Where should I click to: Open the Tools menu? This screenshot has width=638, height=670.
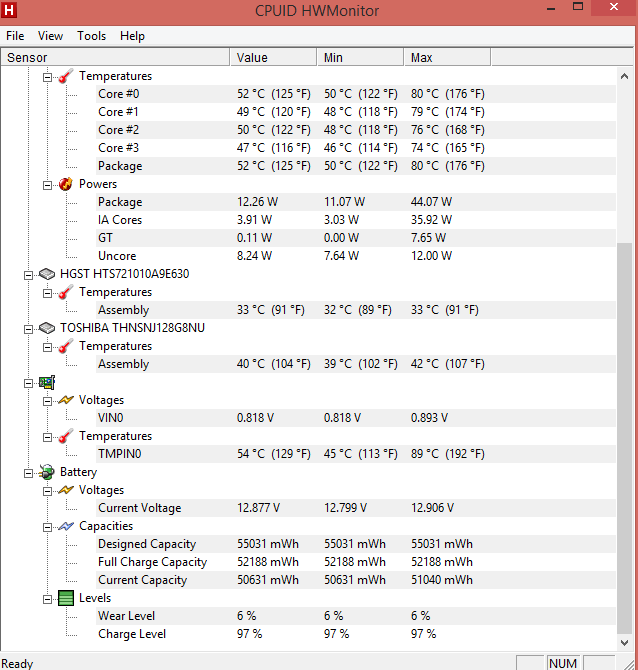click(x=91, y=36)
